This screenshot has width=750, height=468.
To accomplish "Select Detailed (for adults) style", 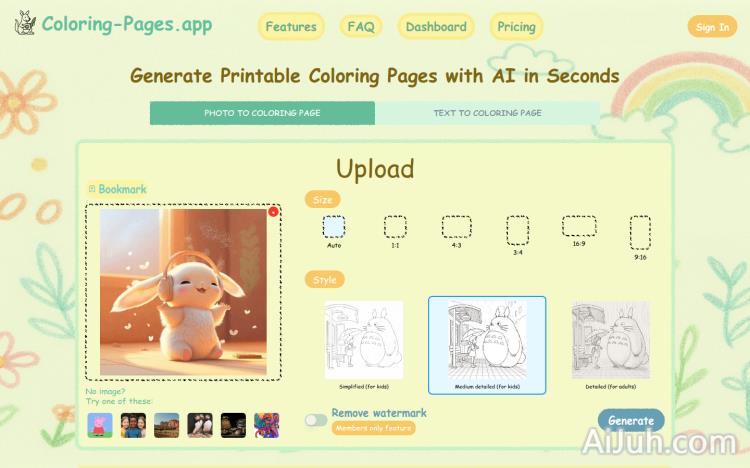I will (x=611, y=345).
